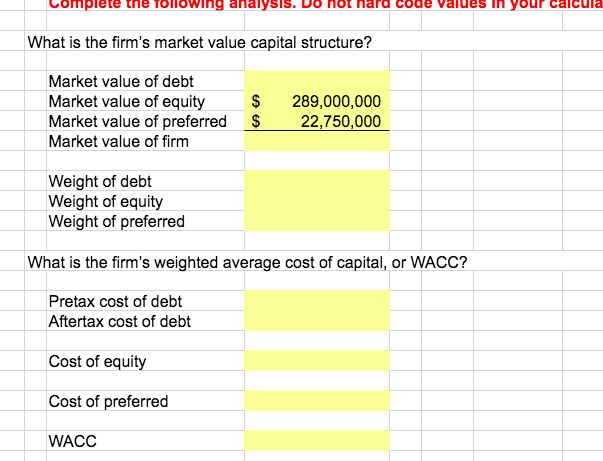Select the empty Market value of debt cell

[317, 81]
